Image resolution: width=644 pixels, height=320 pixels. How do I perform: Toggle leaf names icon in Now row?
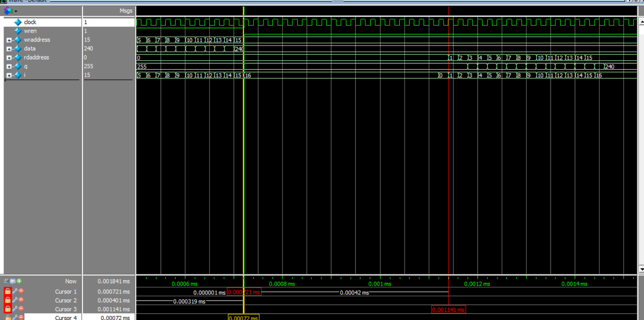7,281
